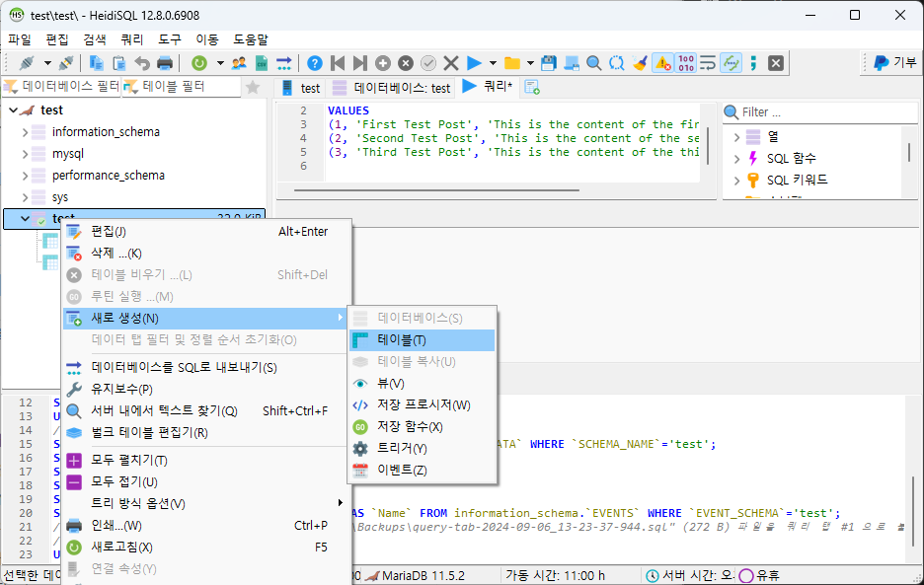Toggle the word wrap icon
The height and width of the screenshot is (585, 924).
point(708,63)
